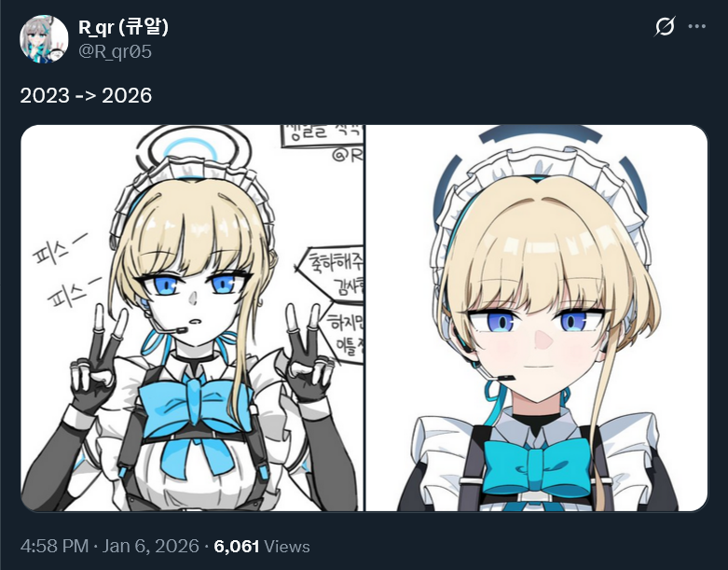
Task: Open the three-dot more options menu
Action: click(697, 26)
